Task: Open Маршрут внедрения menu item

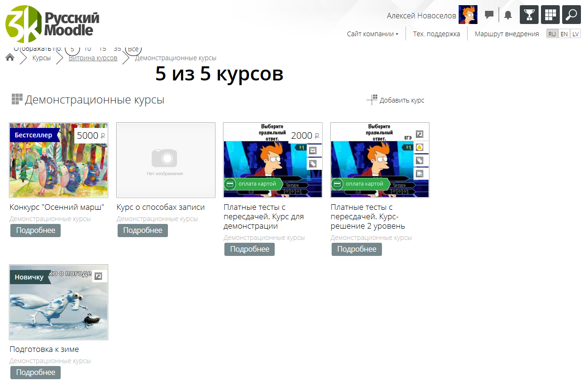Action: click(x=506, y=34)
